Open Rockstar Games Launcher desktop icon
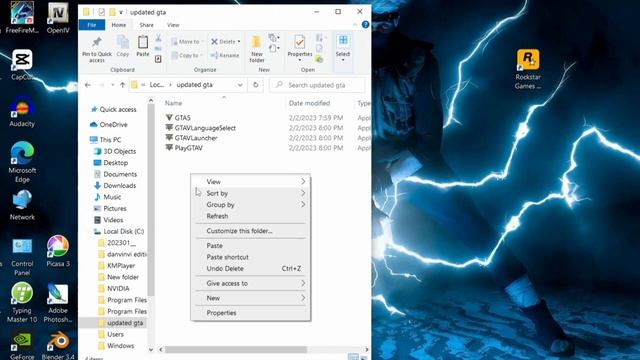Screen dimensions: 640x360 [x=528, y=69]
